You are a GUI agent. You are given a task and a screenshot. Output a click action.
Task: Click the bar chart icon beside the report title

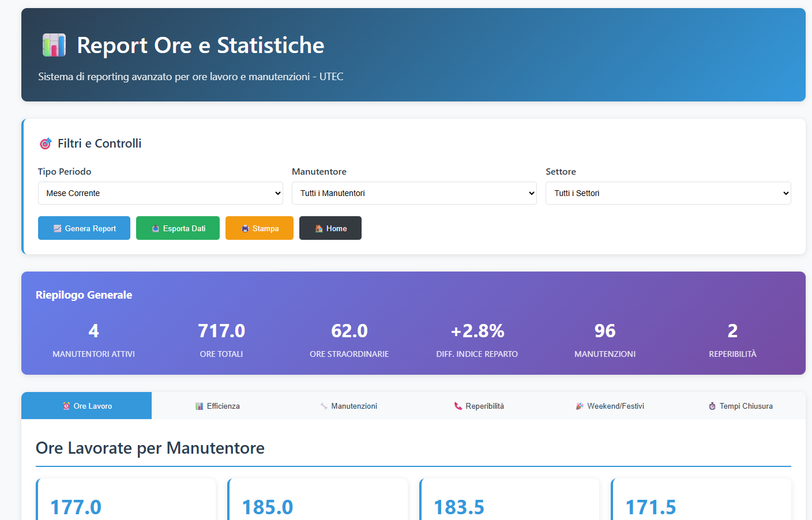coord(54,45)
